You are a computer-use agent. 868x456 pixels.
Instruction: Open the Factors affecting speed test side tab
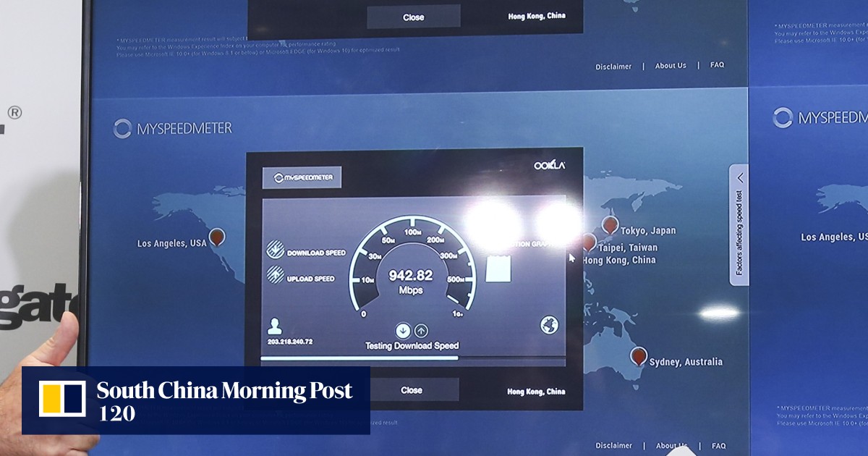pos(739,232)
